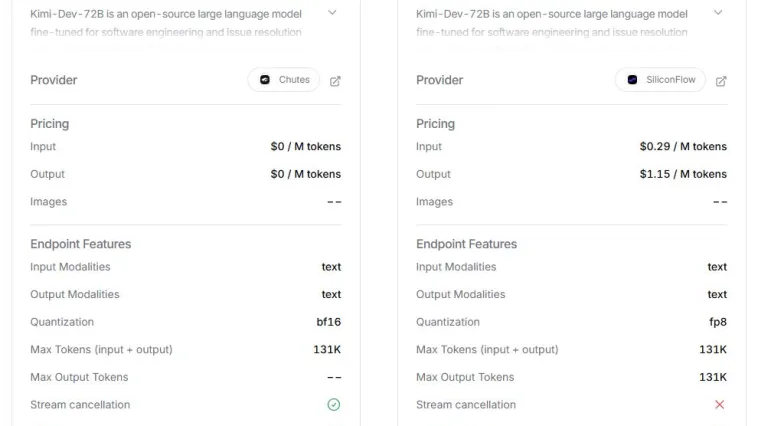Image resolution: width=758 pixels, height=426 pixels.
Task: Select the Chutes provider button
Action: pos(284,80)
